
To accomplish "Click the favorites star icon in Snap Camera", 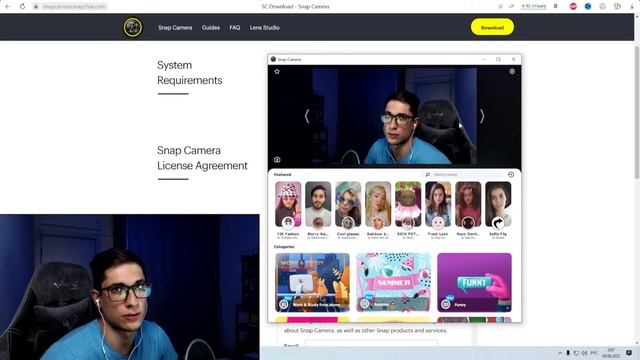I will click(x=277, y=71).
